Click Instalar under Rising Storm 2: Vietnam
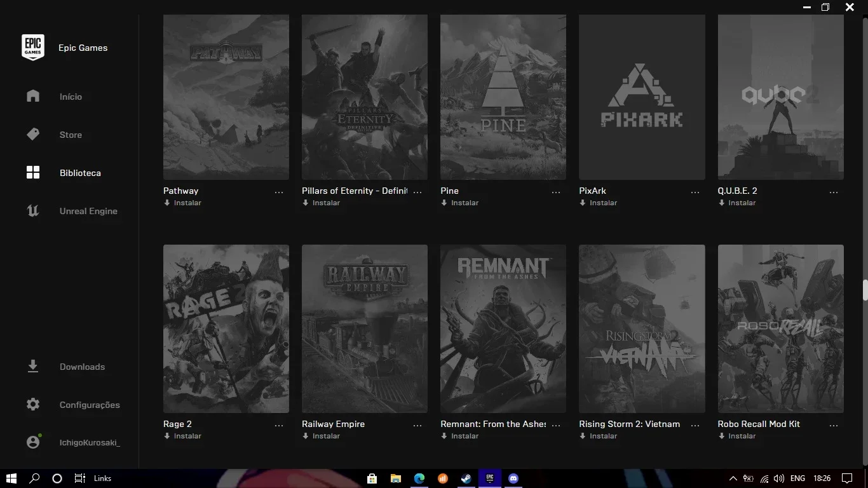This screenshot has height=488, width=868. [598, 436]
